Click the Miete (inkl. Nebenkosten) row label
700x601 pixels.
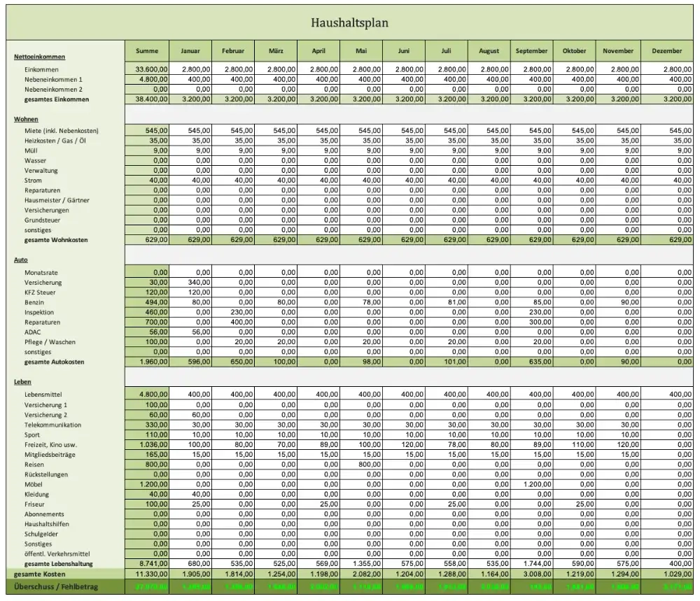pos(61,131)
